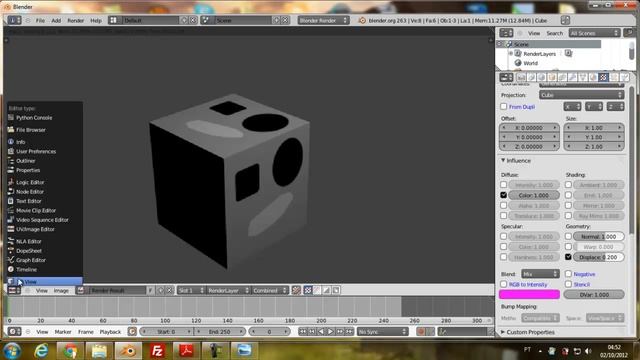Click timeline editor type icon

point(14,331)
